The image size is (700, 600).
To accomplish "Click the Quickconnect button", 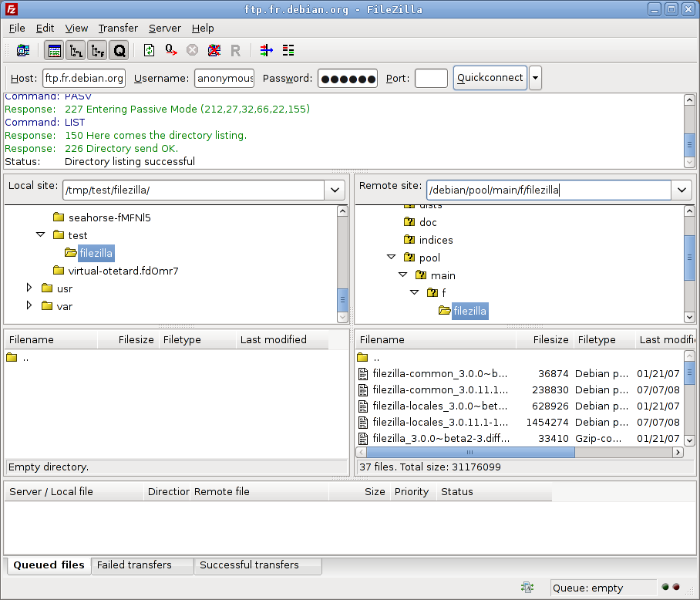I will coord(490,77).
